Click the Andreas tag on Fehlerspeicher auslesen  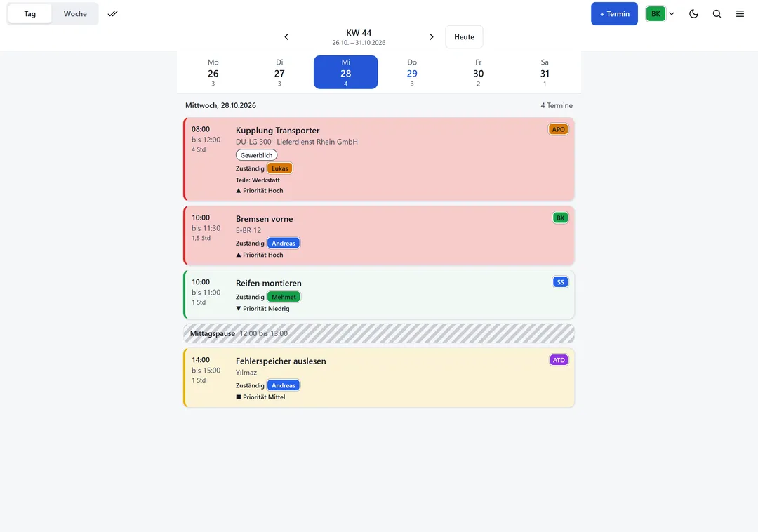coord(284,385)
